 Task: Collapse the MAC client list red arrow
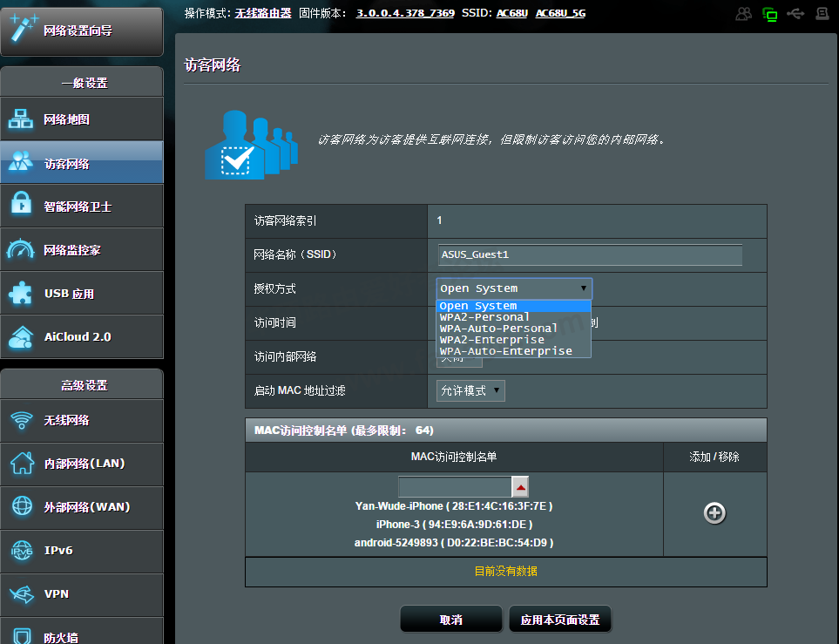[x=520, y=486]
